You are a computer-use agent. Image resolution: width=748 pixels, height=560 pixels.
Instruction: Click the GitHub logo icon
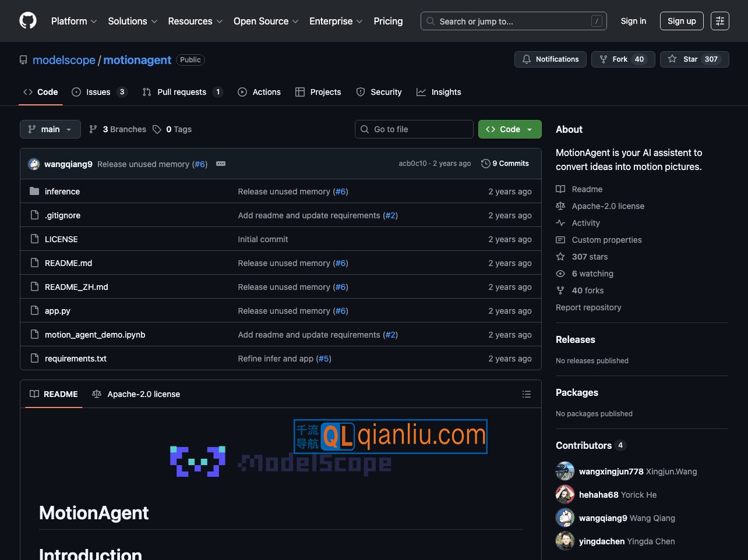tap(28, 21)
